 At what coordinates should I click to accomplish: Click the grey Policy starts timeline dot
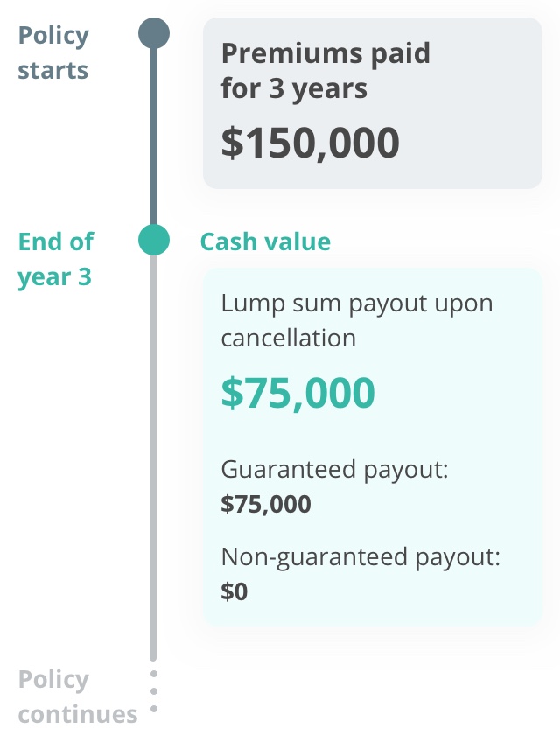pyautogui.click(x=154, y=33)
